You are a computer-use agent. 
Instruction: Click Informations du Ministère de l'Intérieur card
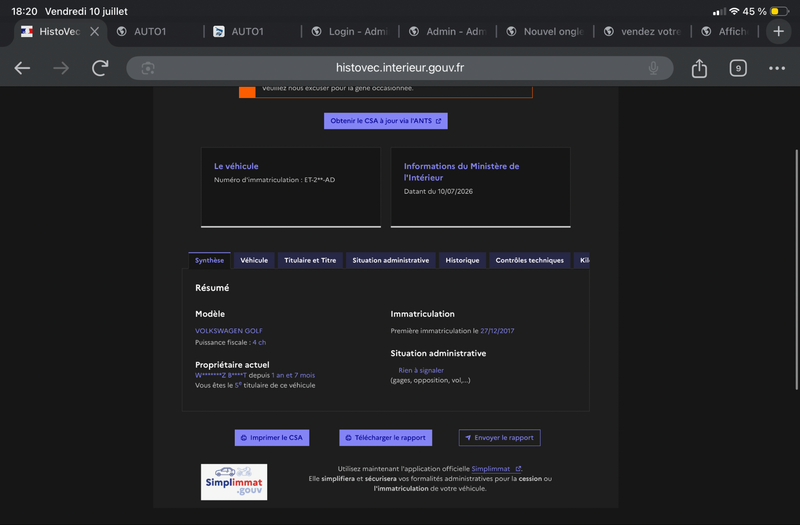(481, 187)
